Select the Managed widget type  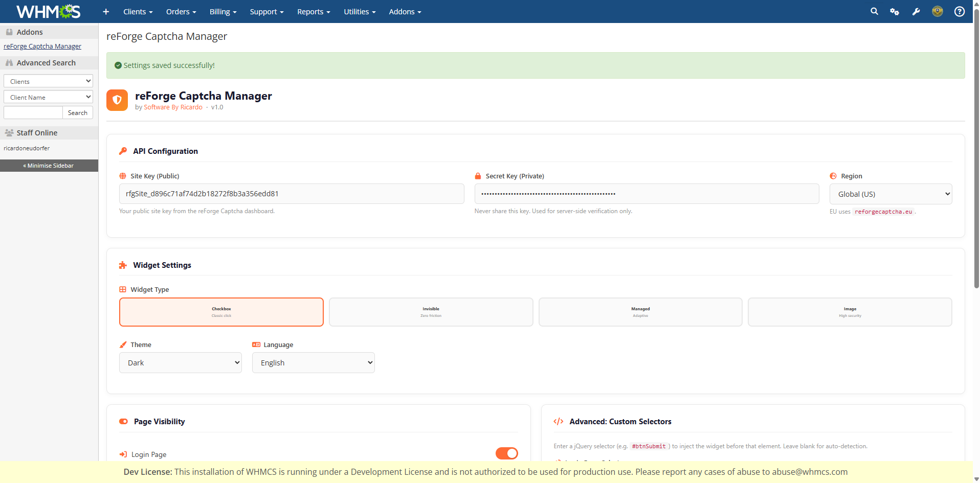tap(640, 312)
